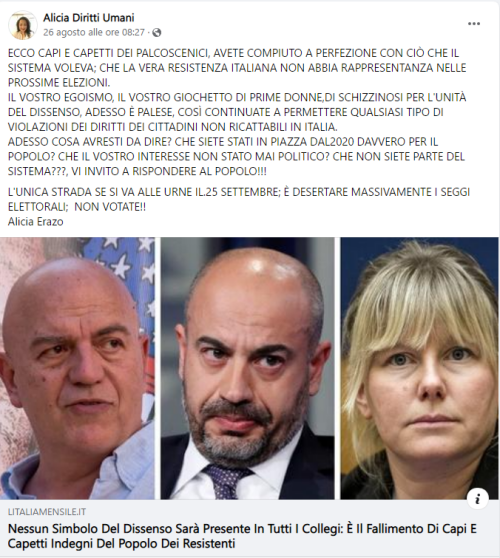500x558 pixels.
Task: Open the Alicia Diritti Umani profile name
Action: point(89,17)
